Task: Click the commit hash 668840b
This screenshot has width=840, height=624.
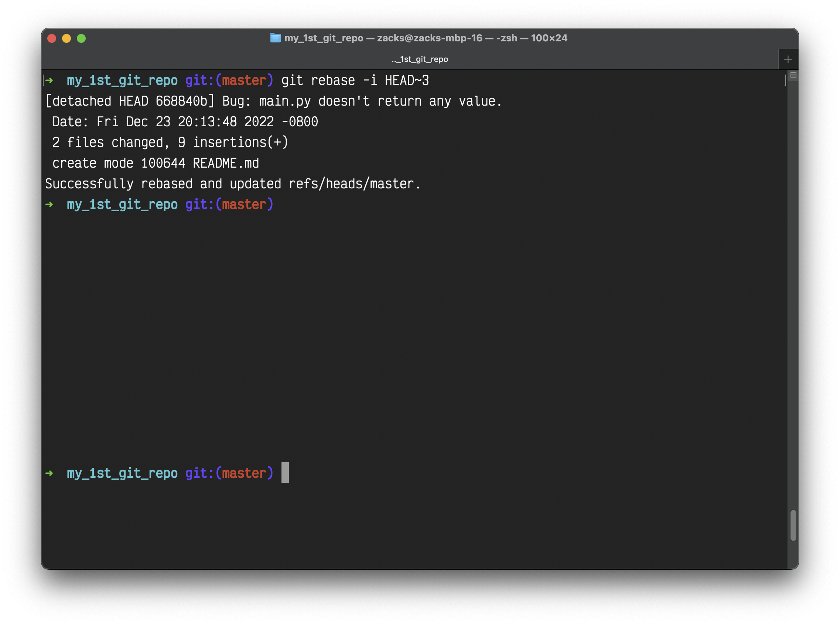Action: [x=181, y=101]
